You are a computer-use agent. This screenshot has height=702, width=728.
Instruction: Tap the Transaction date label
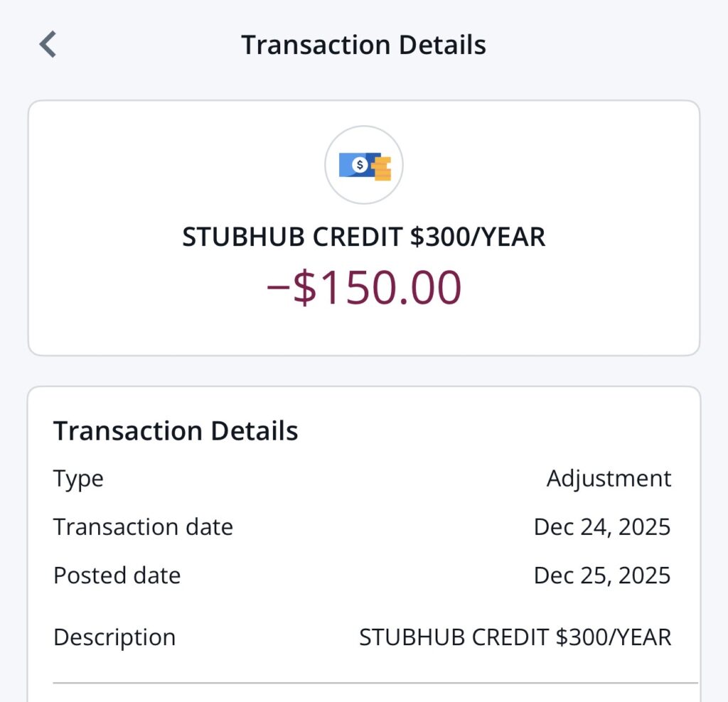coord(143,526)
